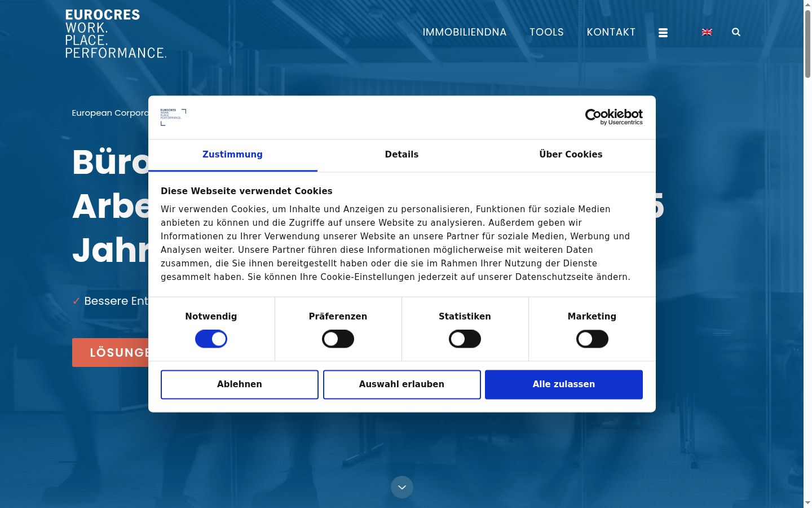Click the Bessere Ent… checkmark text line
The width and height of the screenshot is (812, 508).
pos(111,301)
